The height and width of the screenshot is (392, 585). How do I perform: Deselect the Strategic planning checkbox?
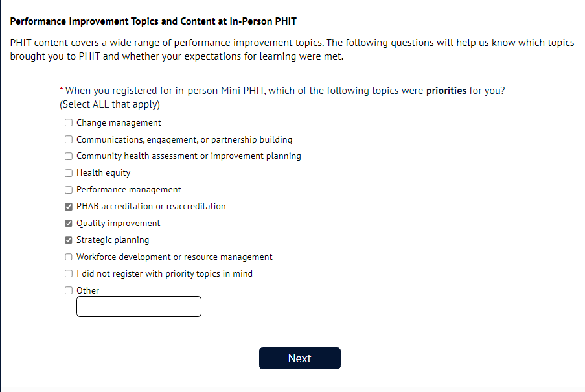pos(69,240)
